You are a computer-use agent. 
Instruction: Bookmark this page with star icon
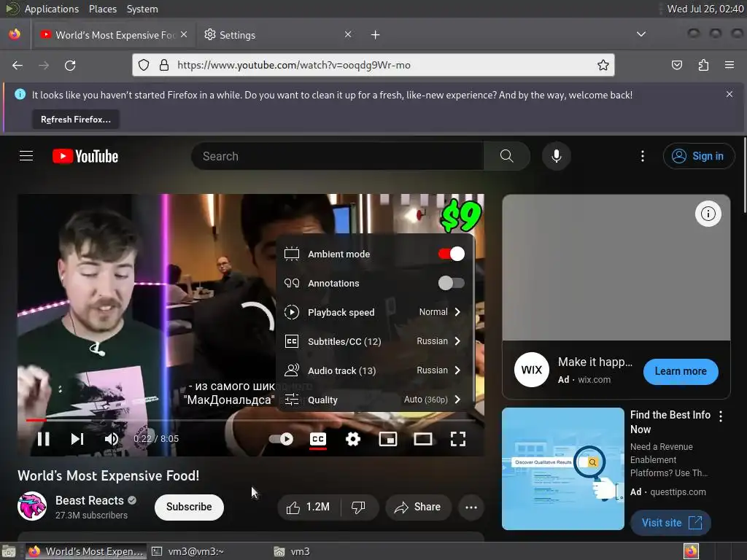[x=603, y=65]
